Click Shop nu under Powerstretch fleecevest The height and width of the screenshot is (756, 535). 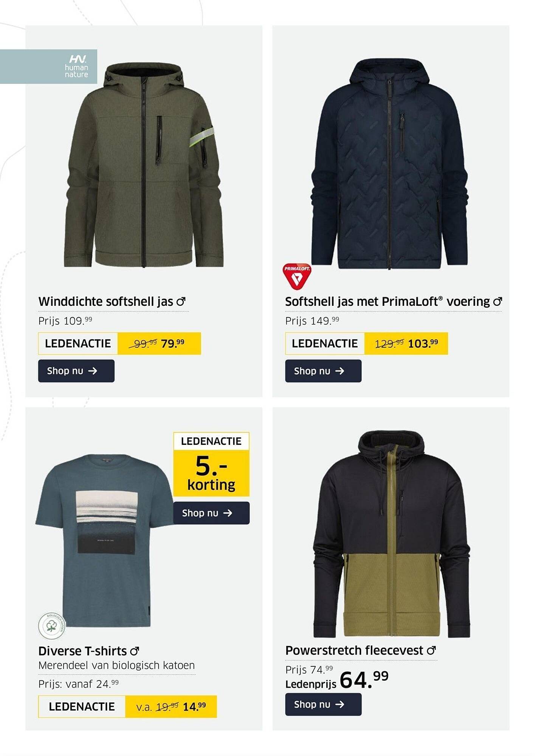click(x=323, y=704)
